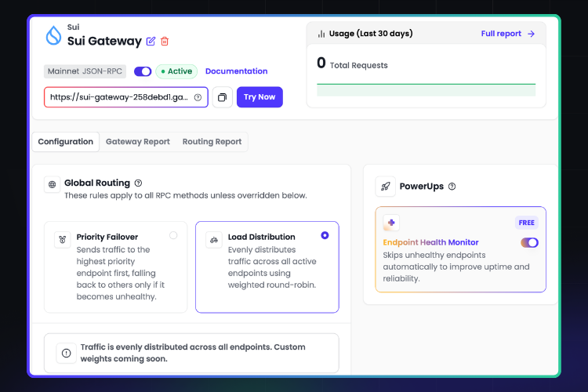The width and height of the screenshot is (588, 392).
Task: Click the Global Routing globe icon
Action: tap(52, 184)
